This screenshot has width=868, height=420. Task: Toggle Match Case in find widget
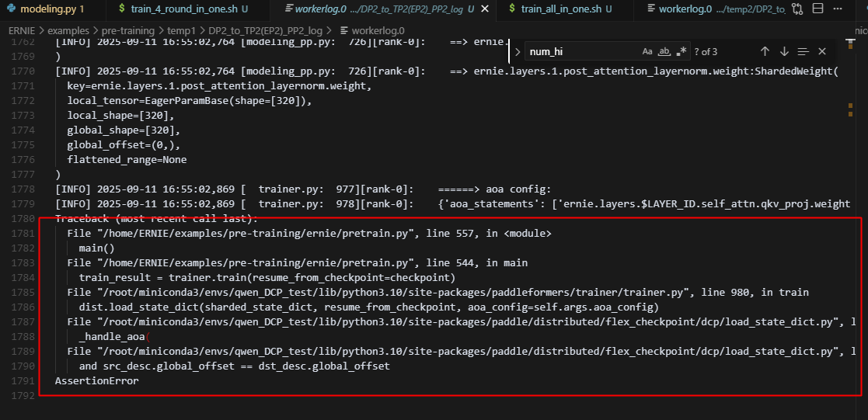pos(647,51)
